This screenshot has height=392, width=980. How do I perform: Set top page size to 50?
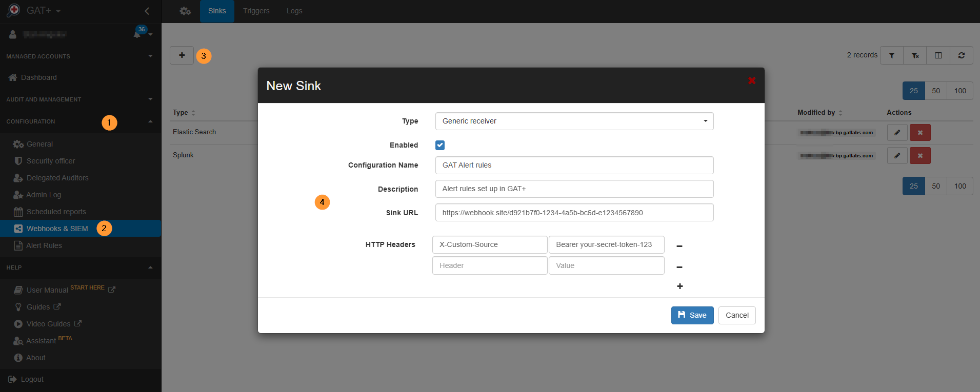936,91
